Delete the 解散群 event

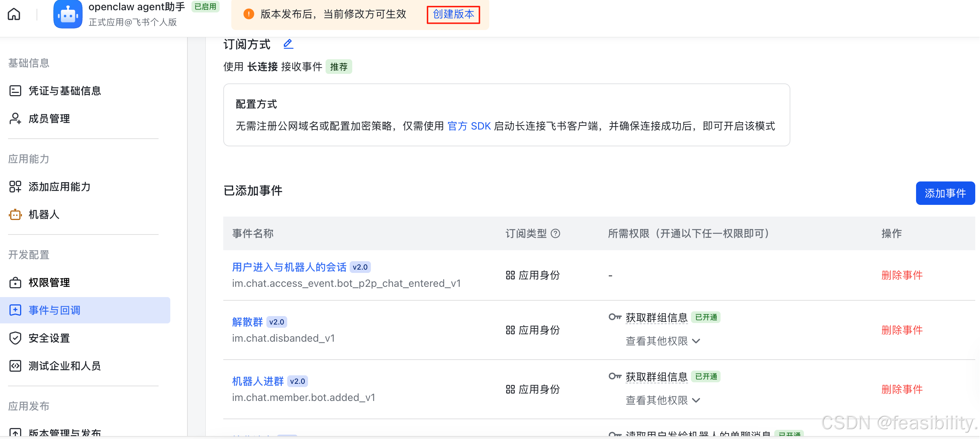(902, 330)
